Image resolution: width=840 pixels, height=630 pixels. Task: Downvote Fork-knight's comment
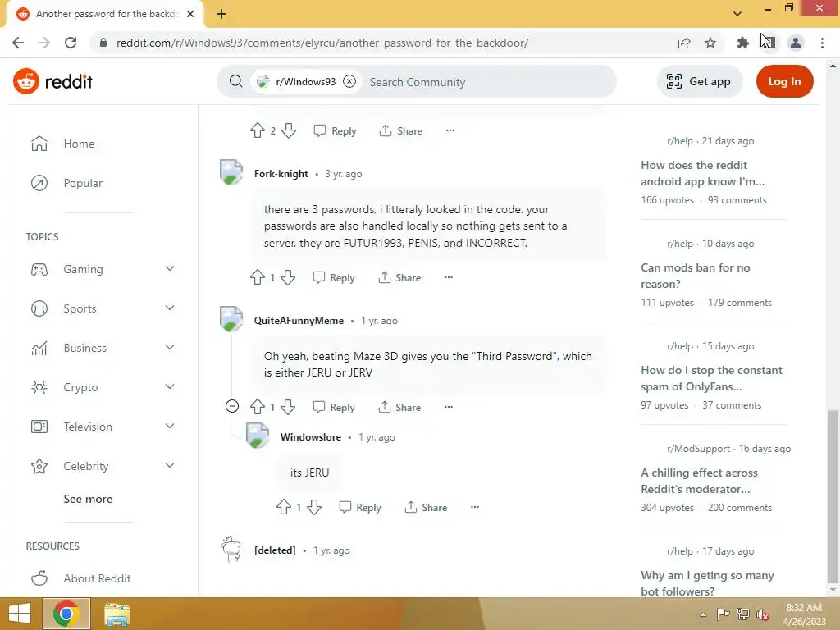288,277
